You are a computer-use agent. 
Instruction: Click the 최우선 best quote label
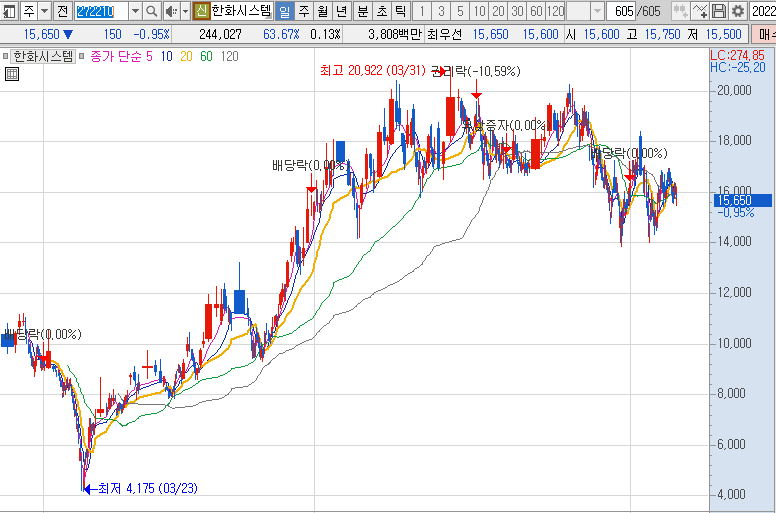(444, 34)
